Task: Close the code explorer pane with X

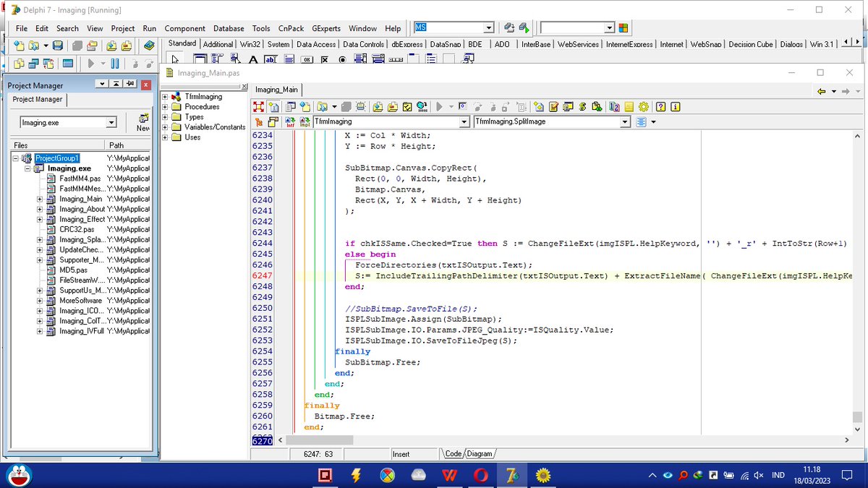Action: point(244,87)
